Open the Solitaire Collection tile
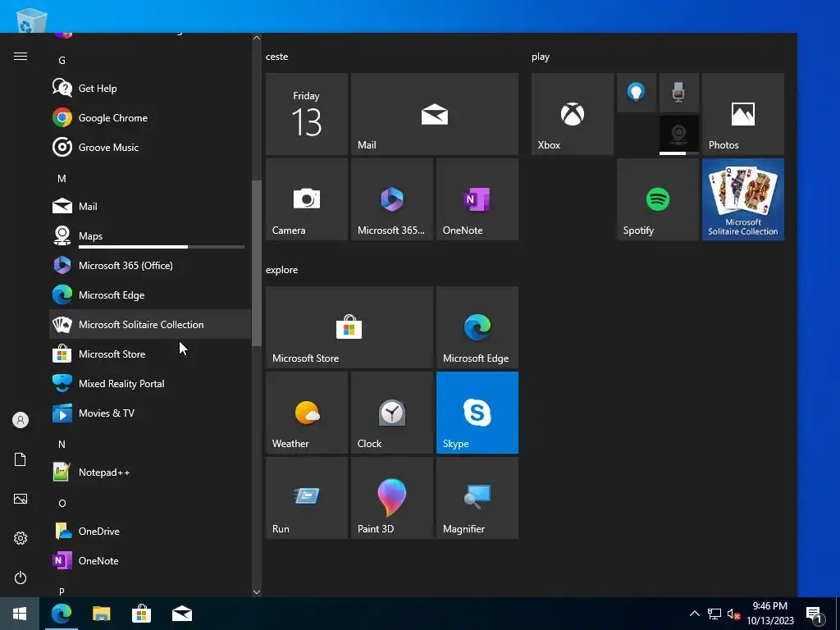This screenshot has width=840, height=630. pos(743,199)
